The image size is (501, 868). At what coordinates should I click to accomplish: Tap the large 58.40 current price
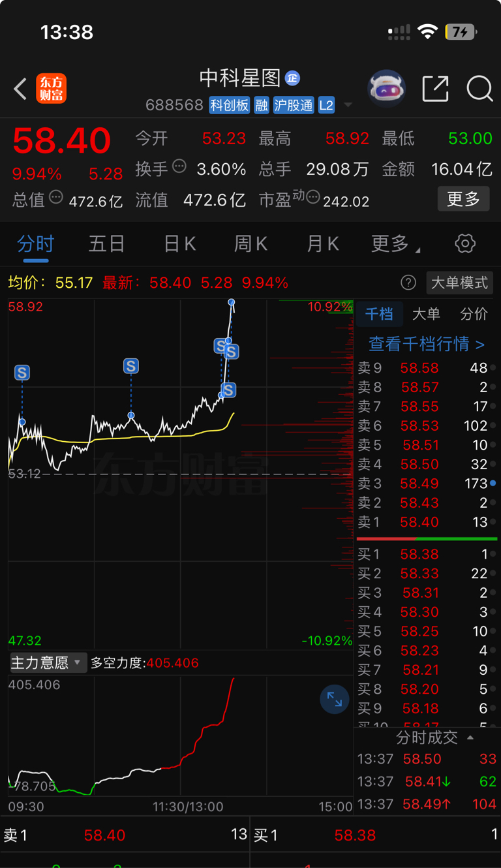(62, 141)
